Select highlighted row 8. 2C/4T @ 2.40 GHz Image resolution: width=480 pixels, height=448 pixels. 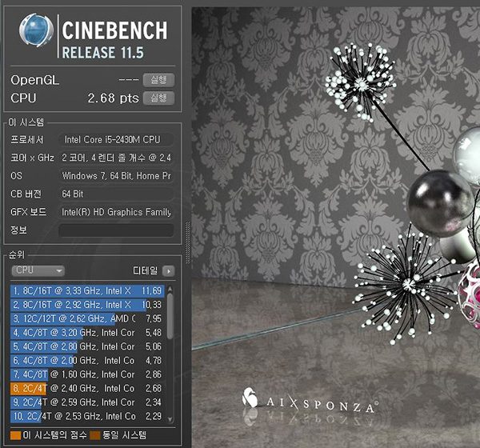click(x=87, y=388)
